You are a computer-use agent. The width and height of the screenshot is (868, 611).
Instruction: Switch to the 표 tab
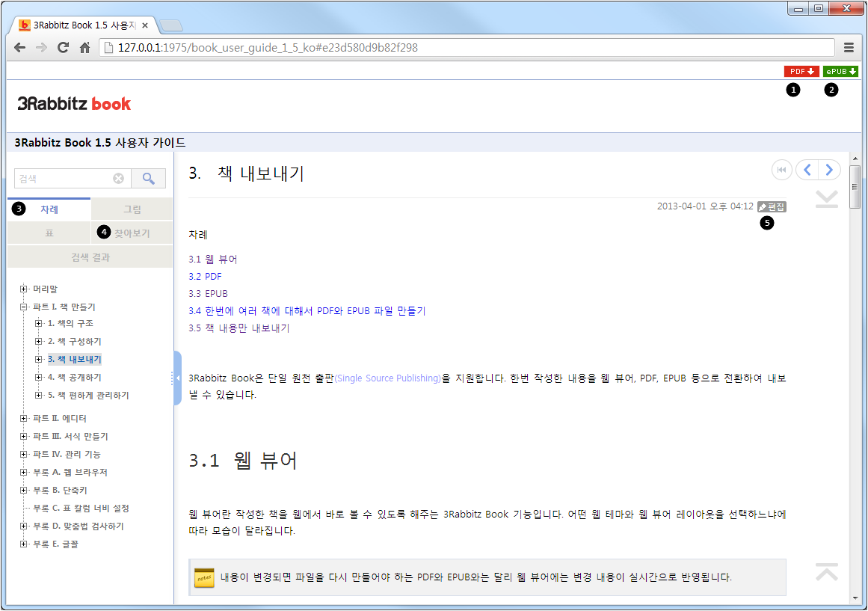(49, 233)
